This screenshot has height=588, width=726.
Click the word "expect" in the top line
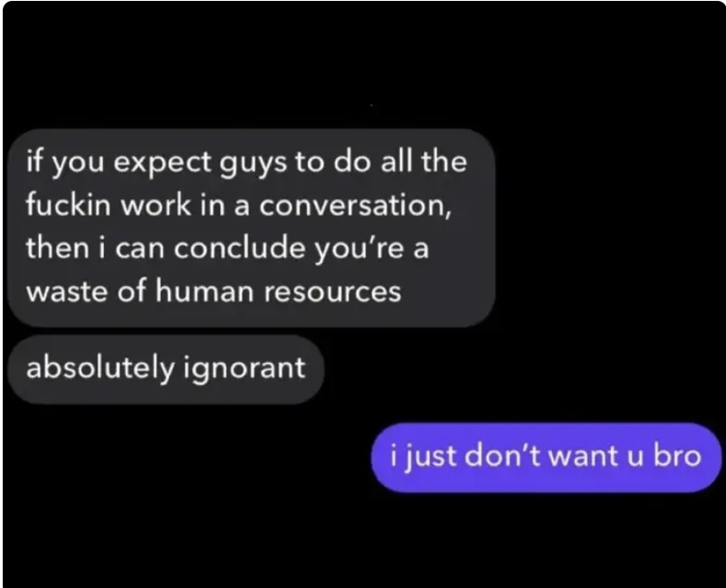163,164
